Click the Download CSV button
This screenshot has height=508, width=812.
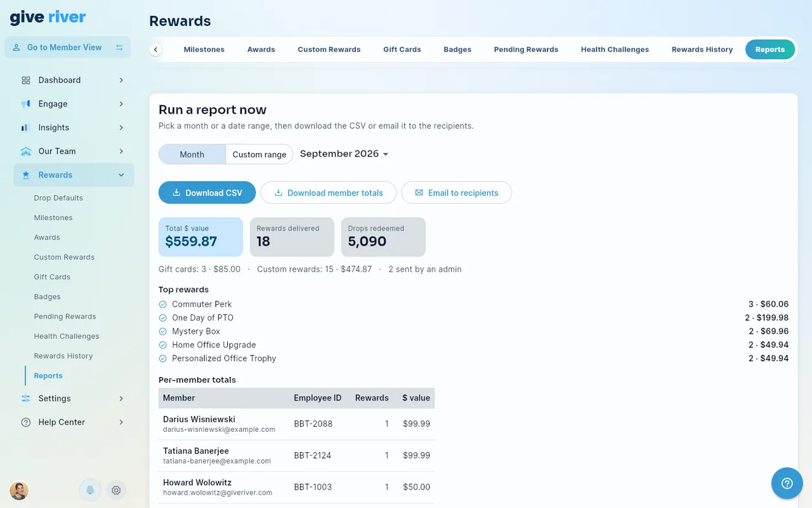pyautogui.click(x=207, y=193)
